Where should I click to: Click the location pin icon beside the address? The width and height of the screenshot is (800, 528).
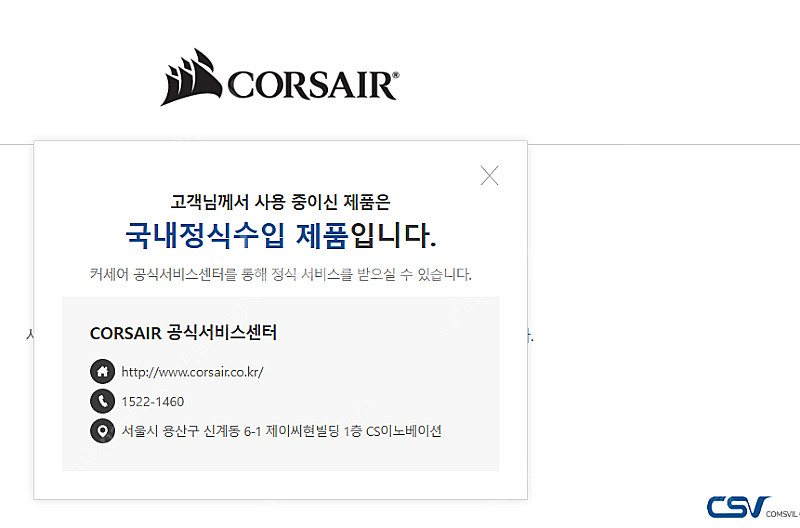[x=103, y=431]
